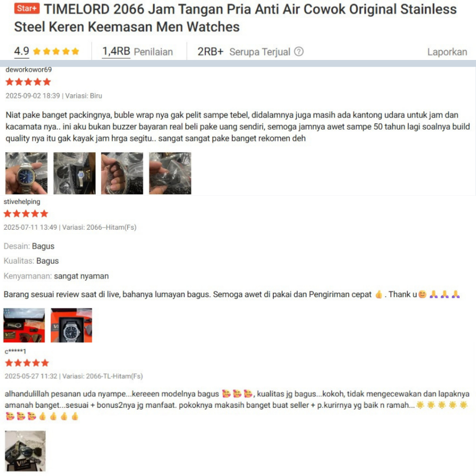Open second photo with VIP box
The height and width of the screenshot is (476, 476).
(x=74, y=173)
